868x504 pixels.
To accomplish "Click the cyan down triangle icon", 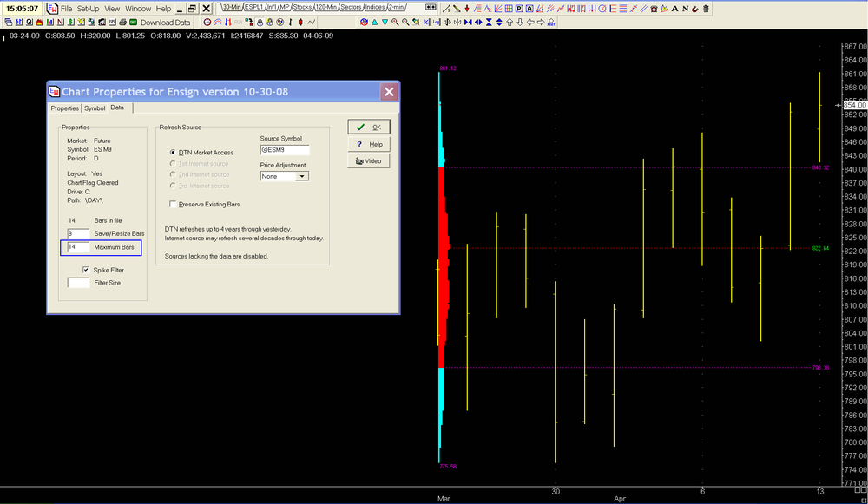I will tap(385, 23).
